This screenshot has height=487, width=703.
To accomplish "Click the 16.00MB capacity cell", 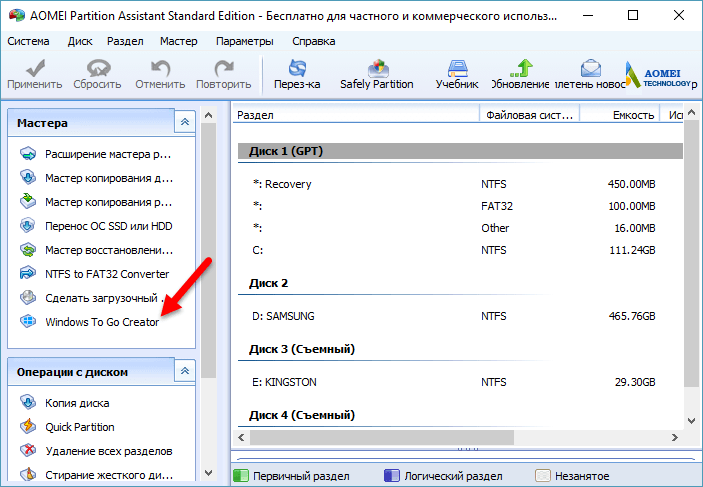I will pos(634,228).
